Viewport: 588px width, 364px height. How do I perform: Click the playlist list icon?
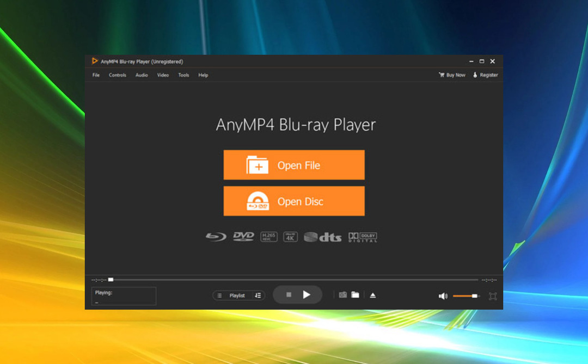pos(219,295)
